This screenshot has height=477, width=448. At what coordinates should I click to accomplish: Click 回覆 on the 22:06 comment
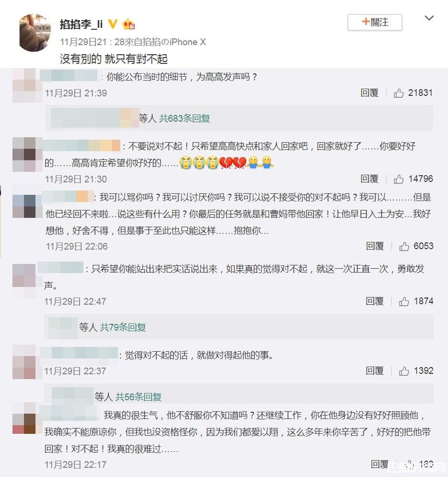(x=375, y=246)
